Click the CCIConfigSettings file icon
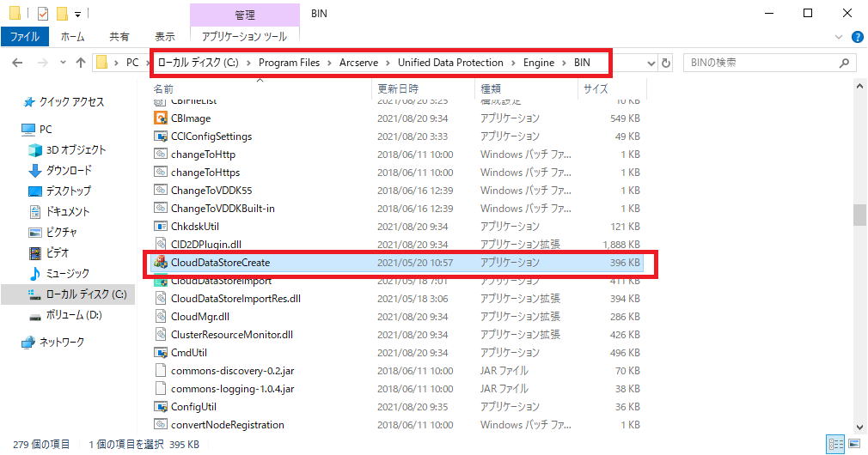The width and height of the screenshot is (868, 455). tap(161, 136)
